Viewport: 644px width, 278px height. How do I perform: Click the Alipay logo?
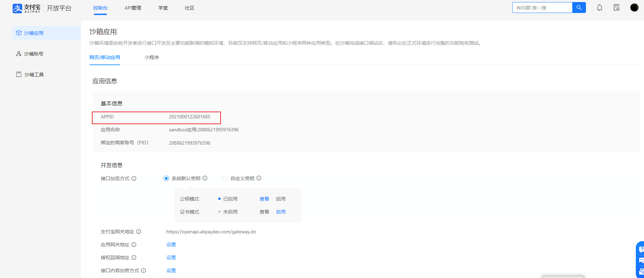point(27,8)
